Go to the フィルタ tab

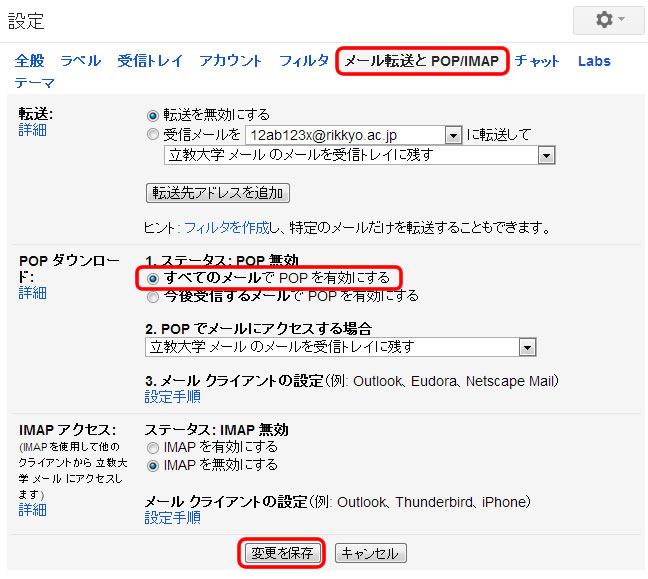(x=304, y=61)
